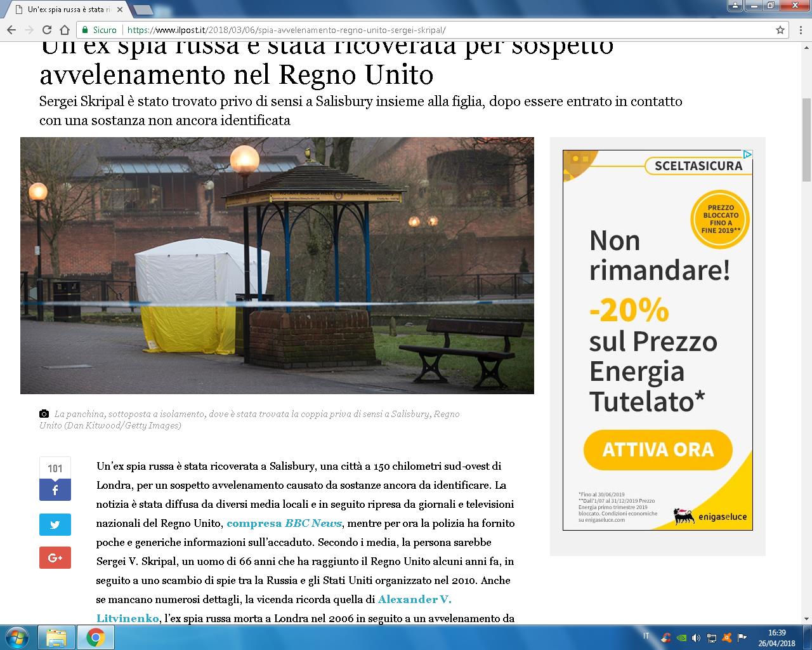Image resolution: width=812 pixels, height=650 pixels.
Task: Share the article on Twitter
Action: coord(55,524)
